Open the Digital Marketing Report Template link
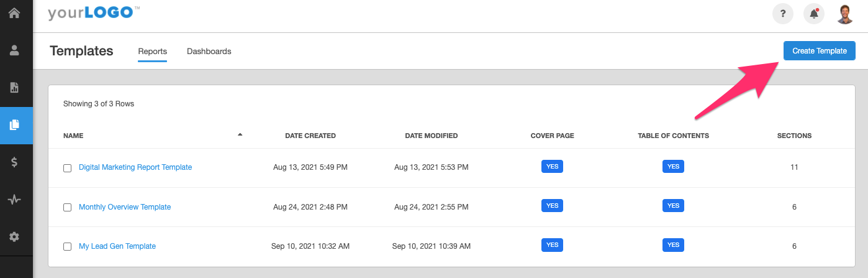 pos(135,167)
